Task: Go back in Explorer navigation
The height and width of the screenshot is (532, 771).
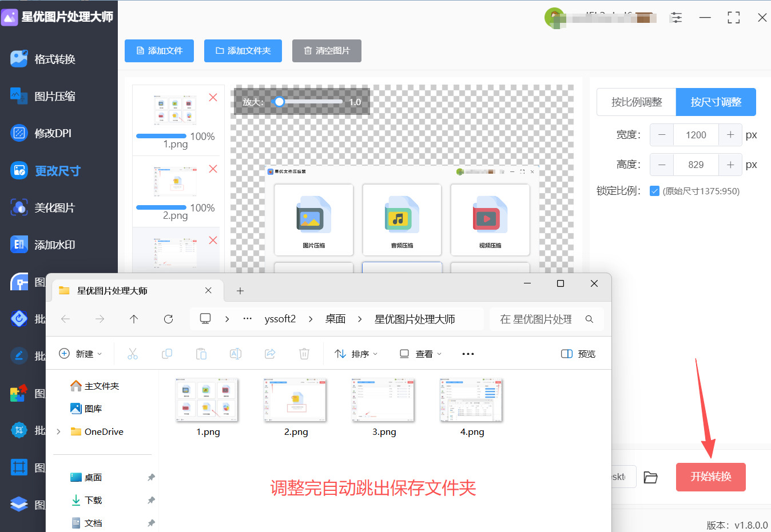Action: point(66,319)
